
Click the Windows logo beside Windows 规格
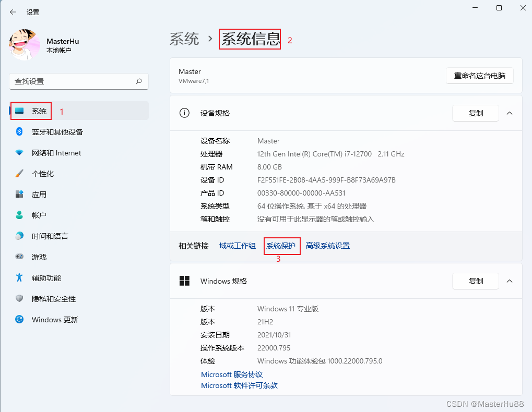point(184,281)
